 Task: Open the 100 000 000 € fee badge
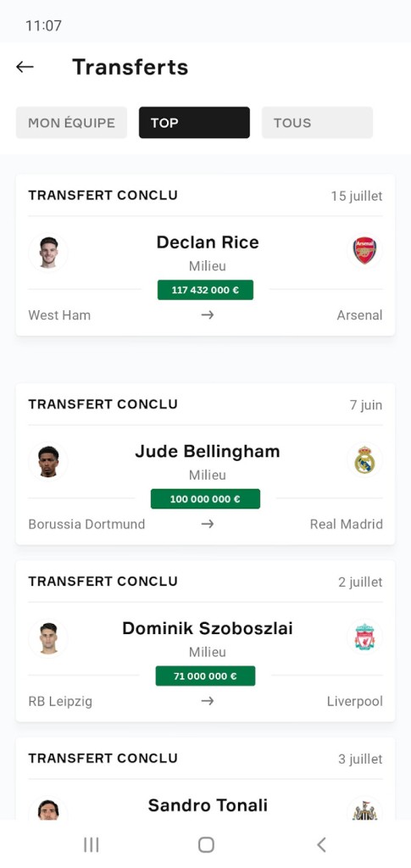click(205, 498)
